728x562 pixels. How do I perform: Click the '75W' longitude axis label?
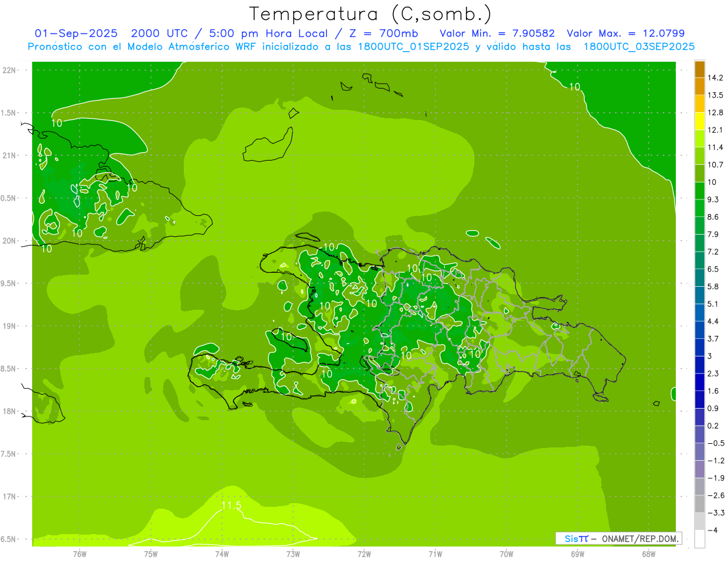[151, 554]
